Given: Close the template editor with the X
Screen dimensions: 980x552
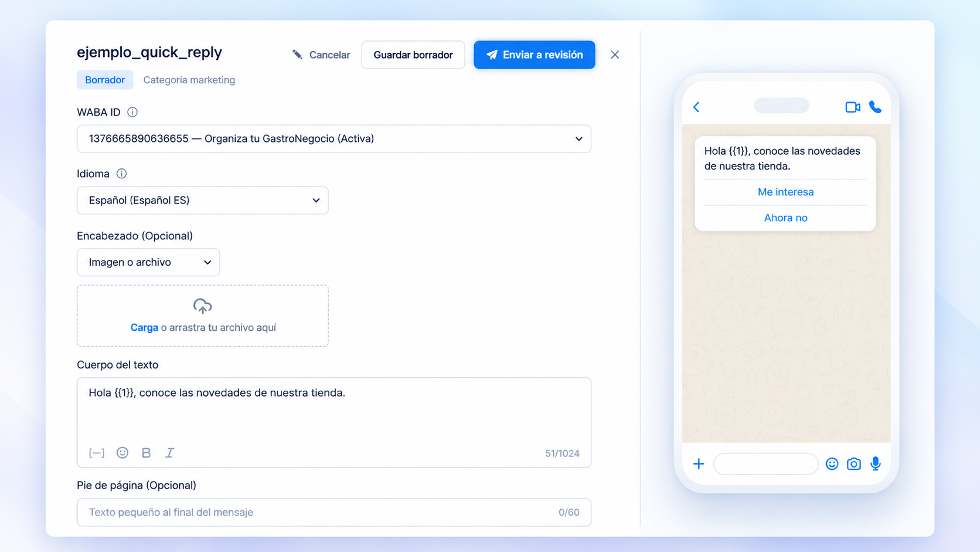Looking at the screenshot, I should point(615,55).
